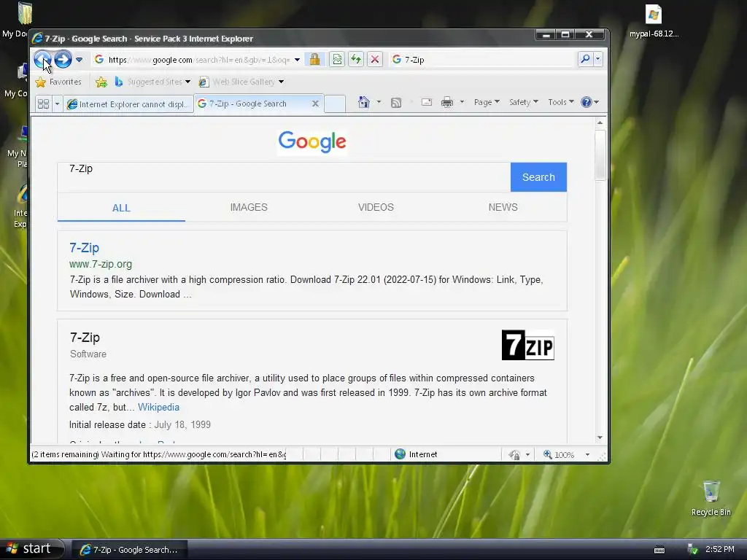This screenshot has height=560, width=747.
Task: Open the Favorites star button
Action: (58, 82)
